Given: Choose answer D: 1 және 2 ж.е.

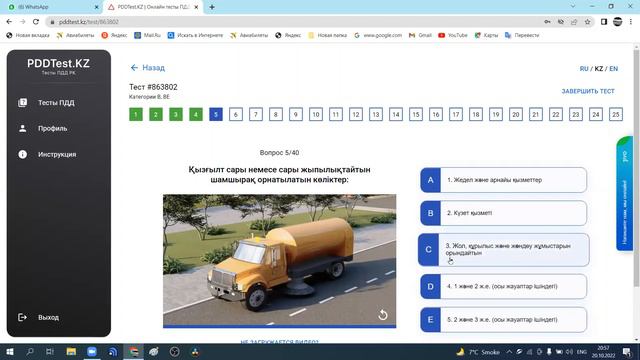Looking at the screenshot, I should click(504, 287).
